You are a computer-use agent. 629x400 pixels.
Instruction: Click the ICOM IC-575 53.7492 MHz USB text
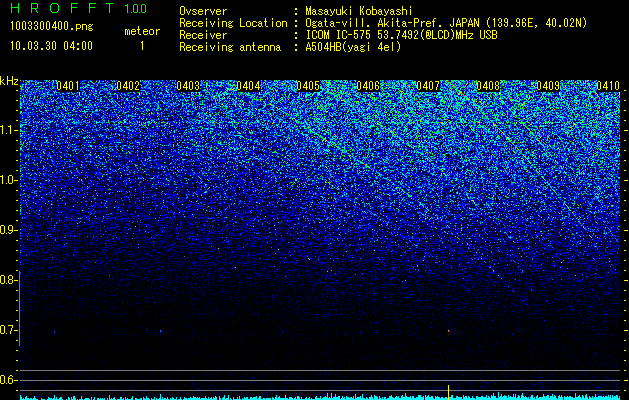(x=401, y=35)
